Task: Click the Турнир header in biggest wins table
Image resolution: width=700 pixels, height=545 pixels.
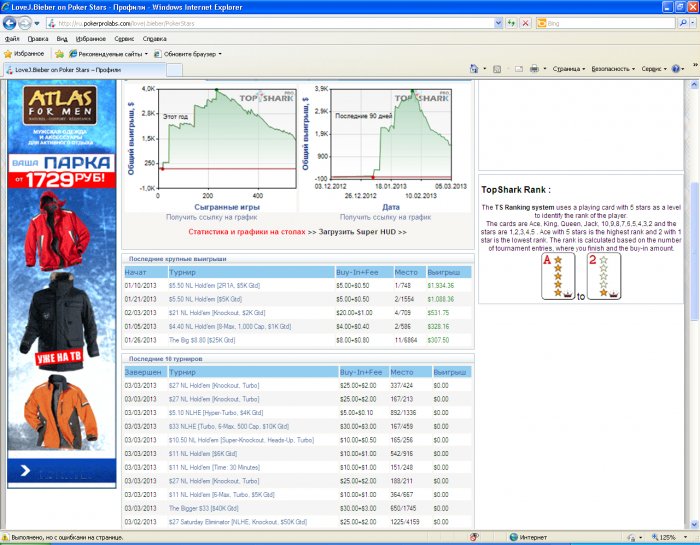Action: 251,272
